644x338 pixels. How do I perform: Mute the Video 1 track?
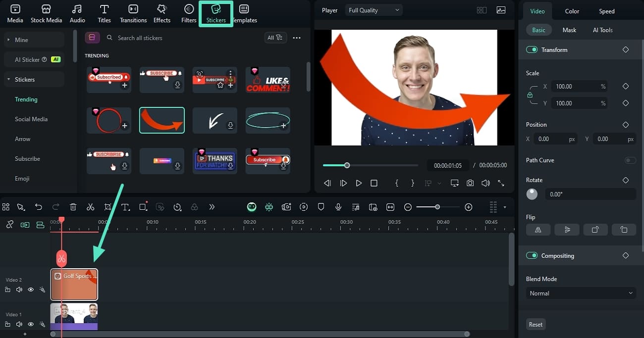pyautogui.click(x=19, y=324)
